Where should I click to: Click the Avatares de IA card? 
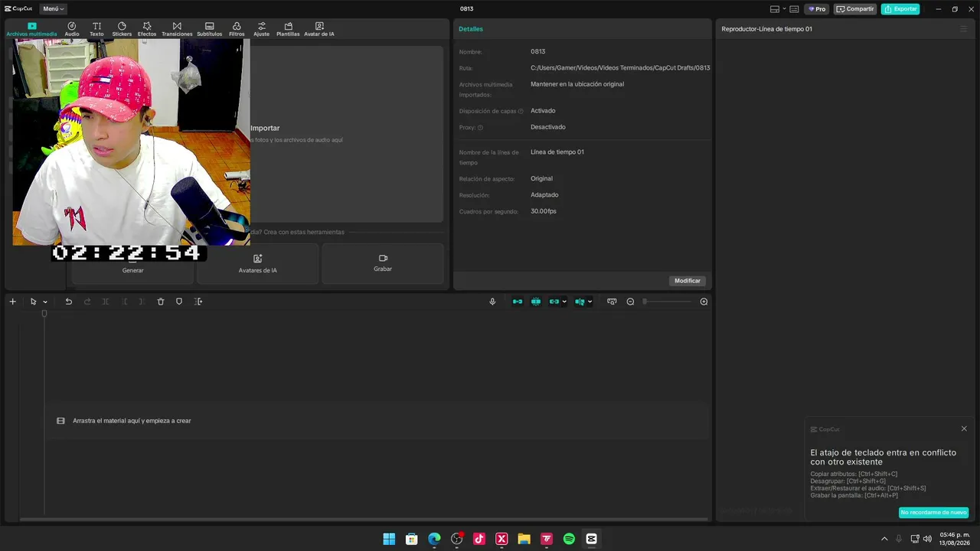point(257,264)
